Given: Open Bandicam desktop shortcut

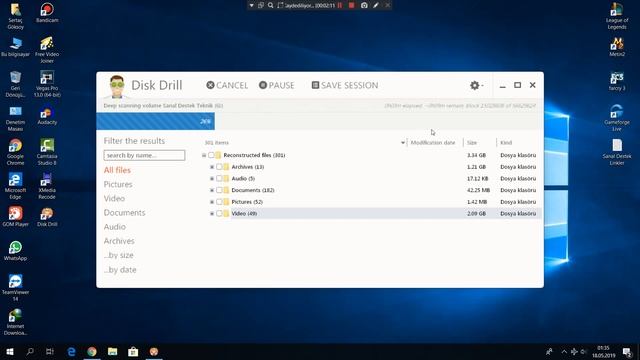Looking at the screenshot, I should pos(47,13).
